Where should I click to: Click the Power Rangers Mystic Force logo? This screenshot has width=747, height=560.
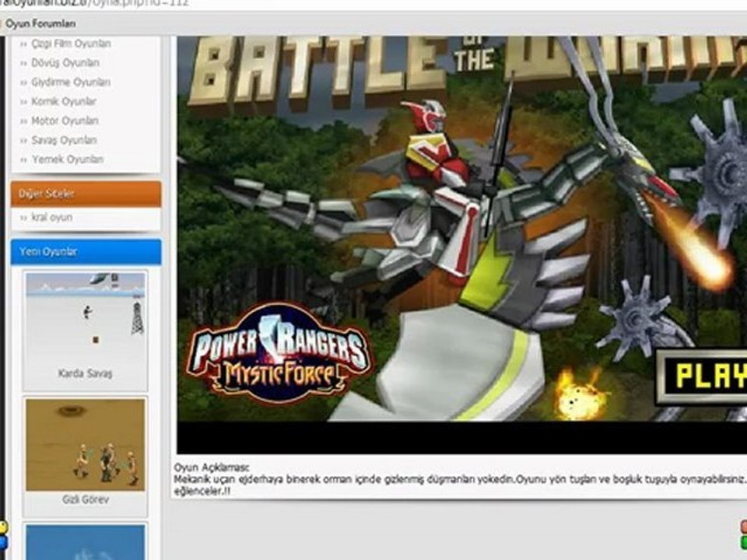click(x=278, y=354)
